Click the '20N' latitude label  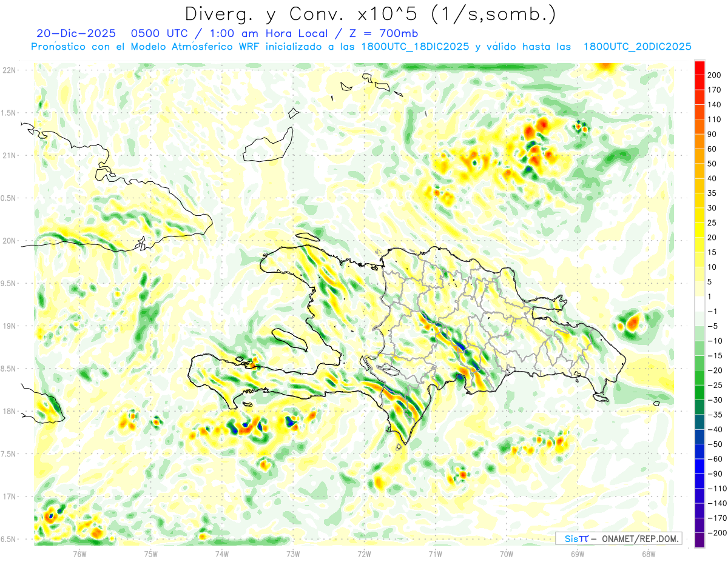pyautogui.click(x=8, y=241)
